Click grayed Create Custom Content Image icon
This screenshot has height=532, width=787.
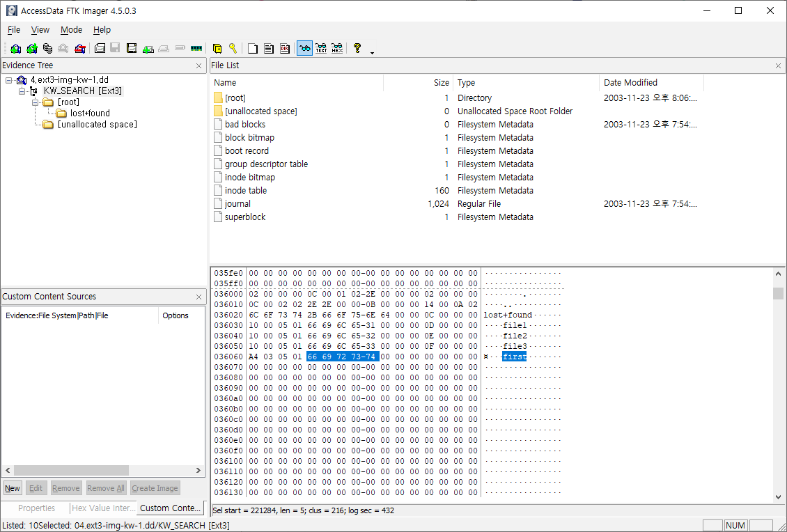click(x=164, y=48)
